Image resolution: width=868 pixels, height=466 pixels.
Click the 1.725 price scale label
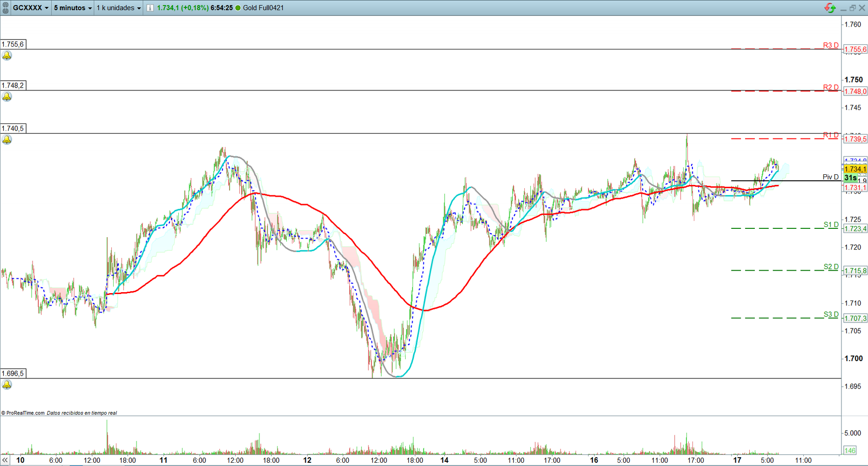click(853, 219)
